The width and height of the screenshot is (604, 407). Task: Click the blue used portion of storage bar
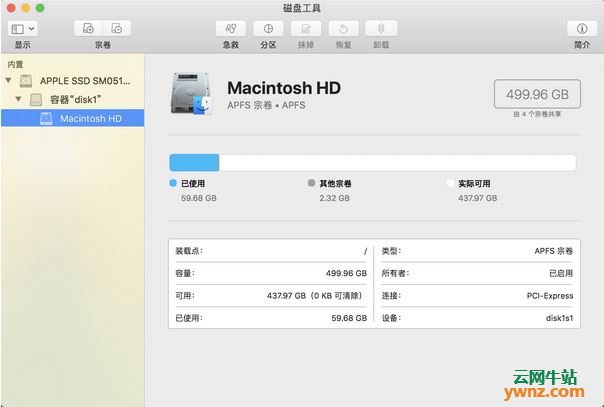click(194, 163)
